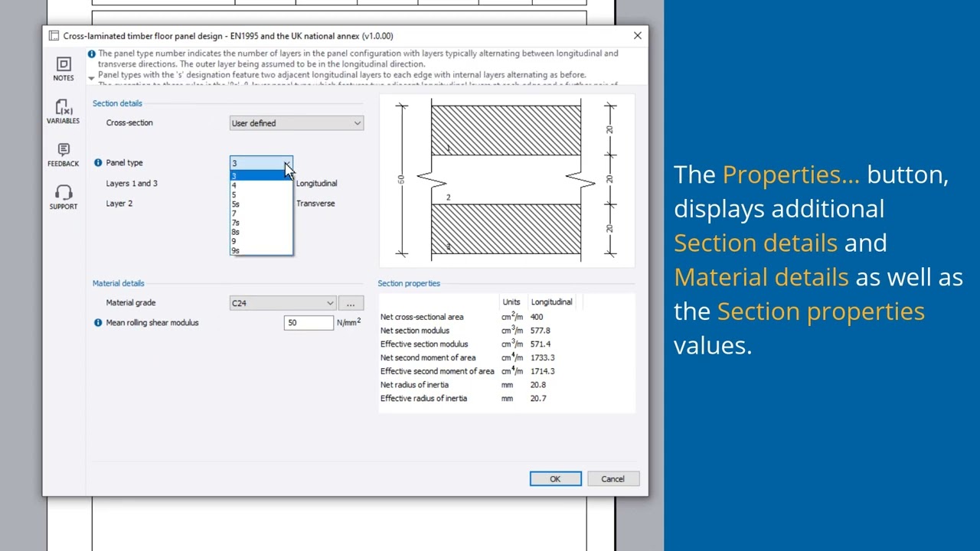Choose panel type 7 in list
980x551 pixels.
pyautogui.click(x=260, y=213)
